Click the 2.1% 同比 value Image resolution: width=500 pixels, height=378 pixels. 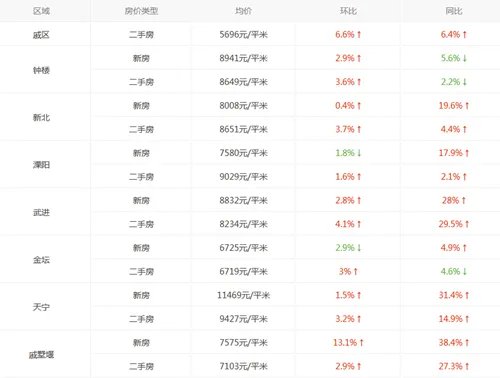coord(454,176)
